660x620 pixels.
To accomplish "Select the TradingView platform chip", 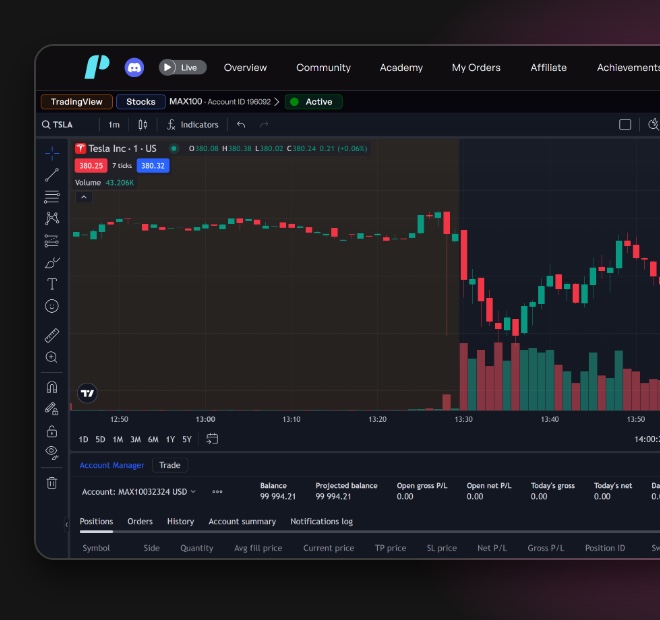I will click(77, 102).
